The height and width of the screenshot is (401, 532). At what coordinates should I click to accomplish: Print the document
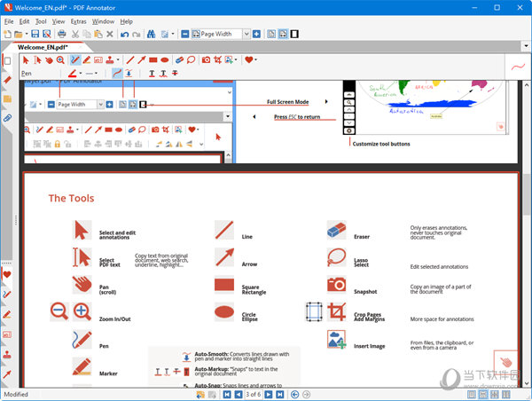pyautogui.click(x=62, y=34)
